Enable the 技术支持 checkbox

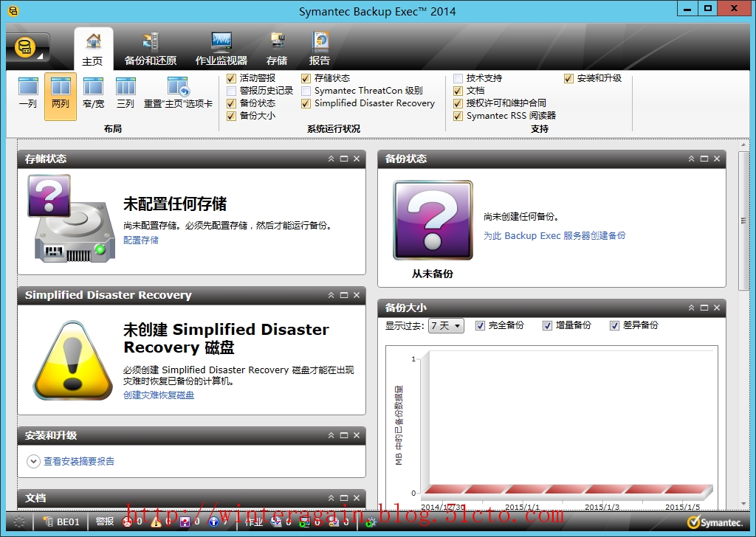point(458,78)
